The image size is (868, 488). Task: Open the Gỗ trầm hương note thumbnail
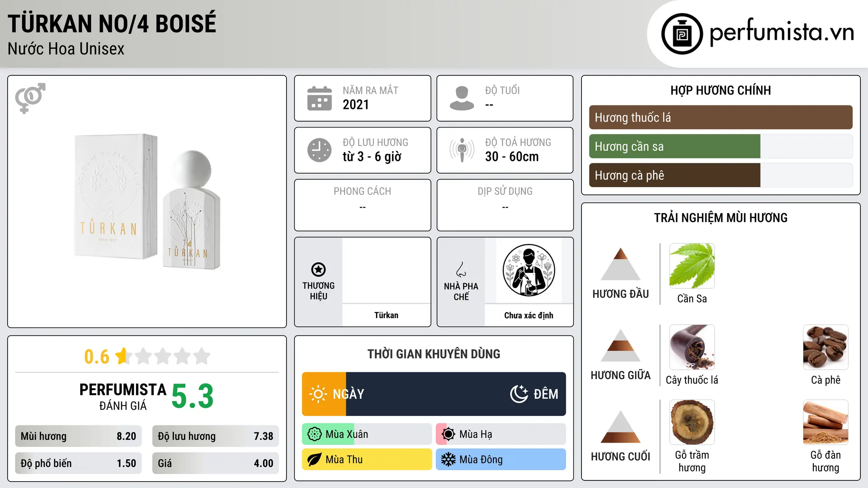tap(692, 422)
